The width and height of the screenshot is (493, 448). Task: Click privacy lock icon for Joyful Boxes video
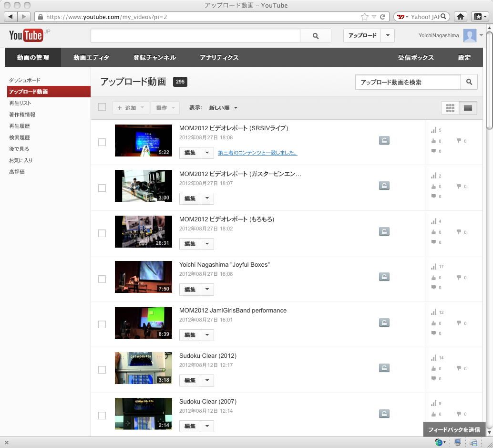pyautogui.click(x=384, y=277)
